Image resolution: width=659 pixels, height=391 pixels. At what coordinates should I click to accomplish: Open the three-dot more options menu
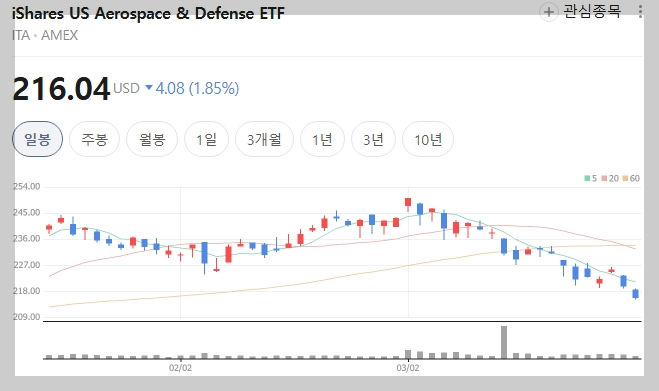(640, 11)
